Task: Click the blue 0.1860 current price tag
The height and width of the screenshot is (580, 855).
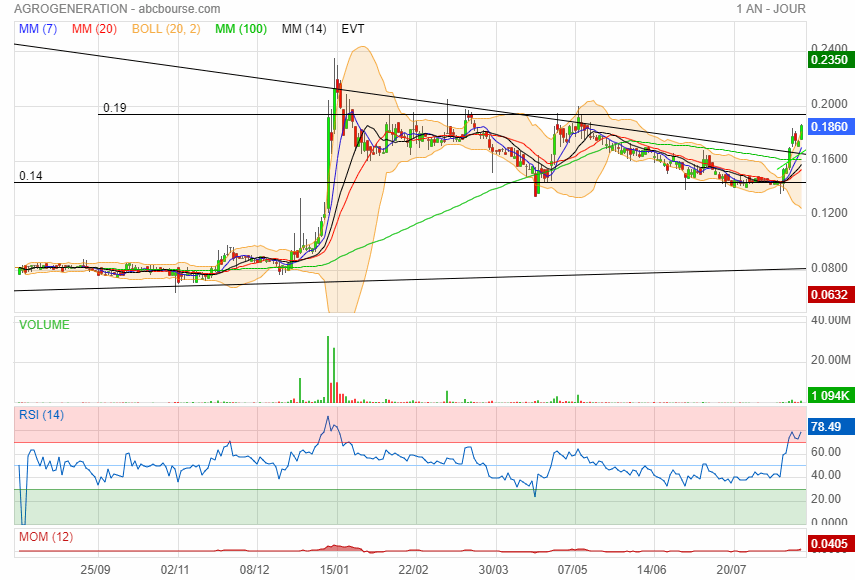Action: click(x=829, y=126)
